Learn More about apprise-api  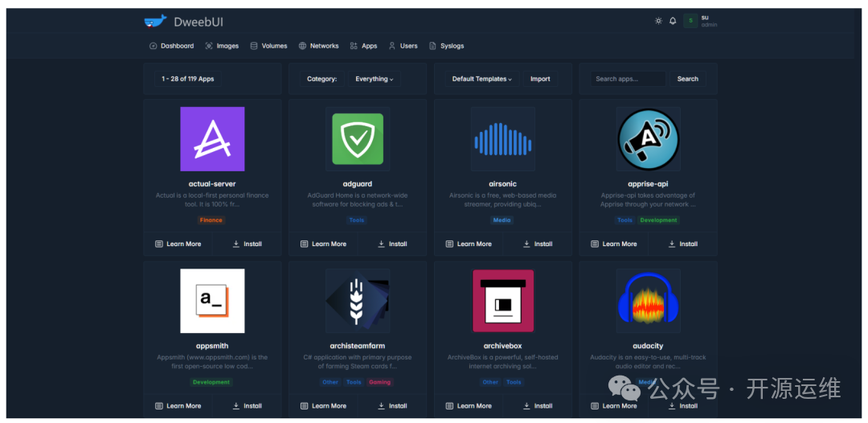[614, 244]
